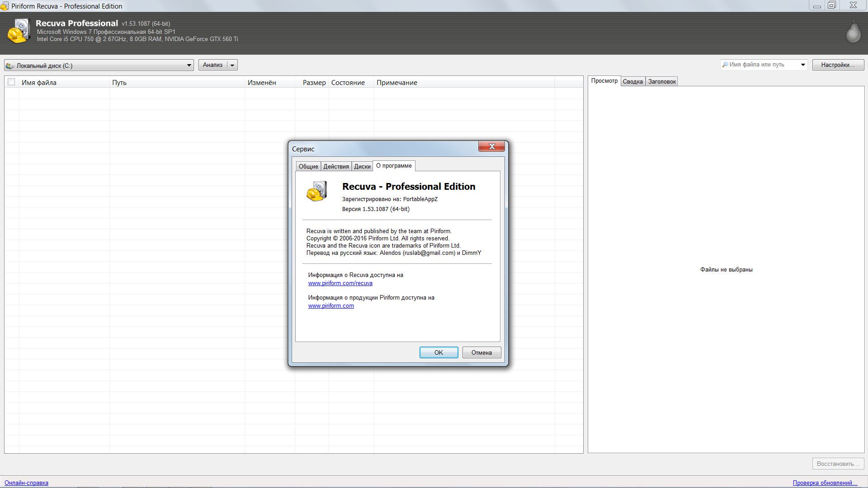The height and width of the screenshot is (488, 868).
Task: Click Отмена in the Сервис dialog
Action: tap(481, 352)
